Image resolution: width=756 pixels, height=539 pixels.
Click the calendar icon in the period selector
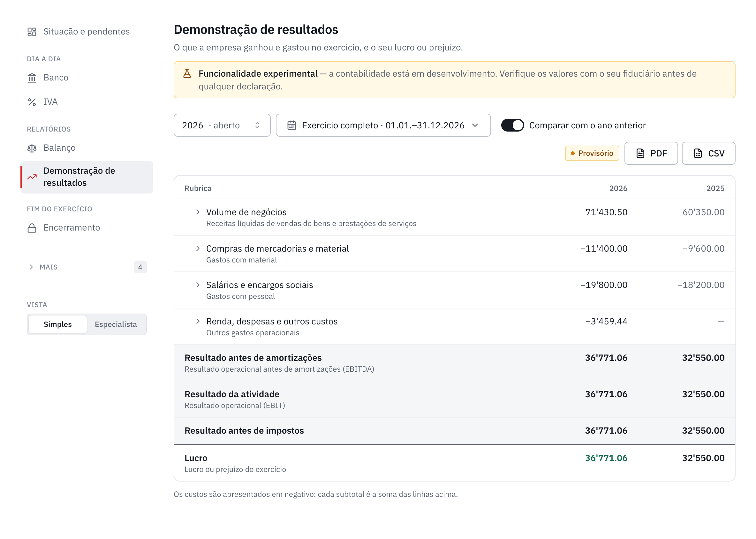[292, 125]
